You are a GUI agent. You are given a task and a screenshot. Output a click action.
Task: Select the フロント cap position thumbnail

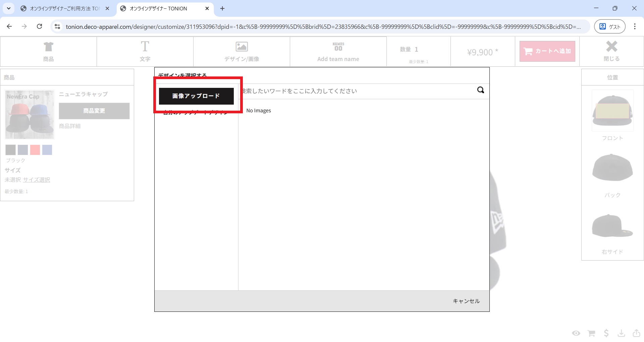(612, 110)
